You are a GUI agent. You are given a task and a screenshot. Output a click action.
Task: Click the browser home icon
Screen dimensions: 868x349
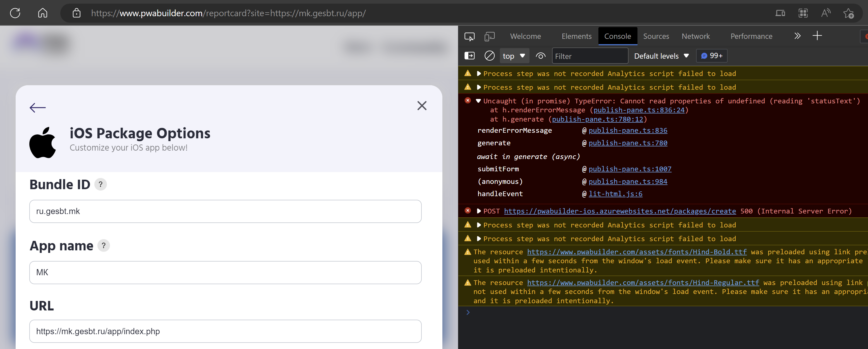(42, 13)
